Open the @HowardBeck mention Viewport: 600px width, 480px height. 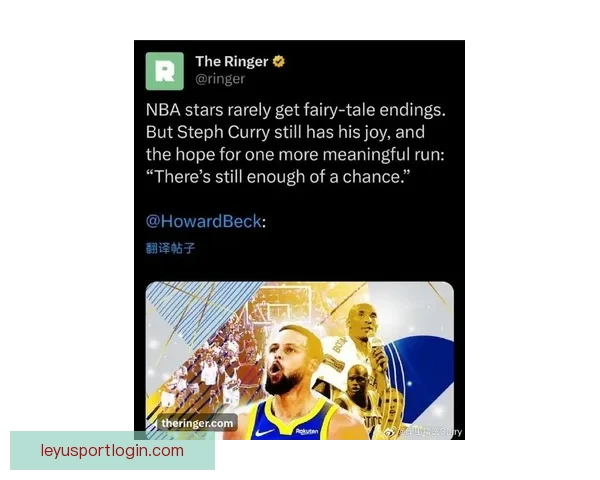click(x=204, y=222)
